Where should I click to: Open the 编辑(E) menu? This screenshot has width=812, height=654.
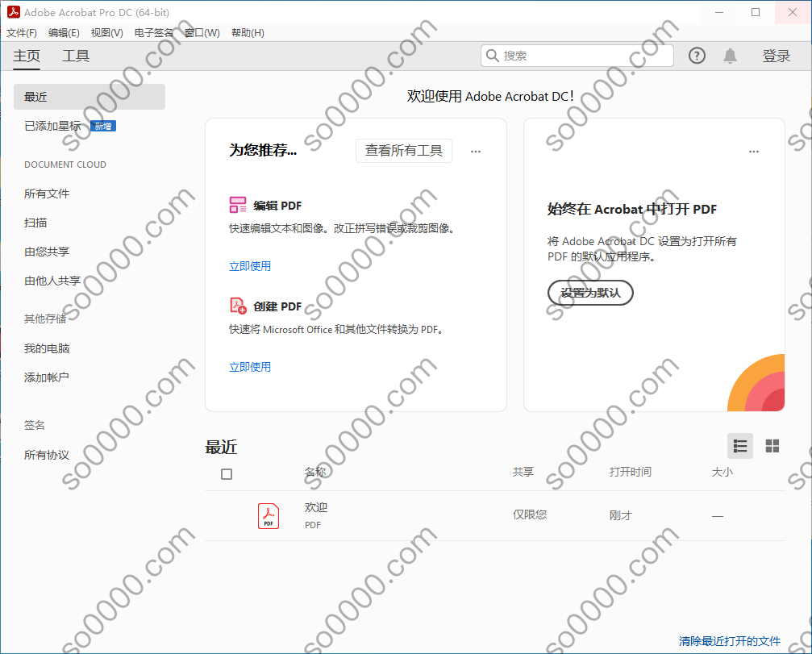[64, 33]
